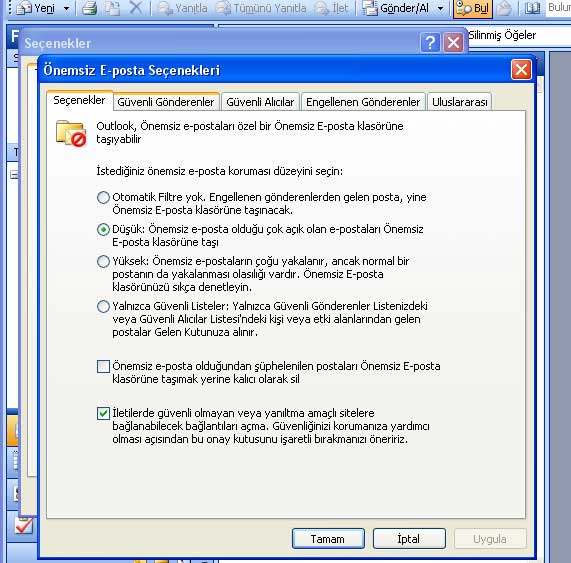Open the address book icon
The image size is (571, 563).
point(532,8)
